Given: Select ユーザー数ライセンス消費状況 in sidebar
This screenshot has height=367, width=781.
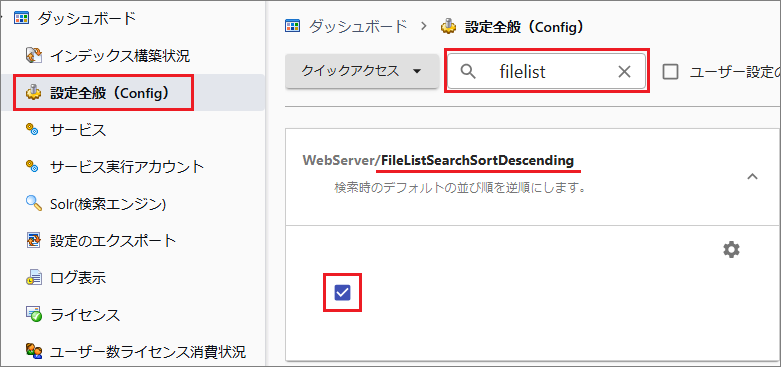Looking at the screenshot, I should point(135,352).
